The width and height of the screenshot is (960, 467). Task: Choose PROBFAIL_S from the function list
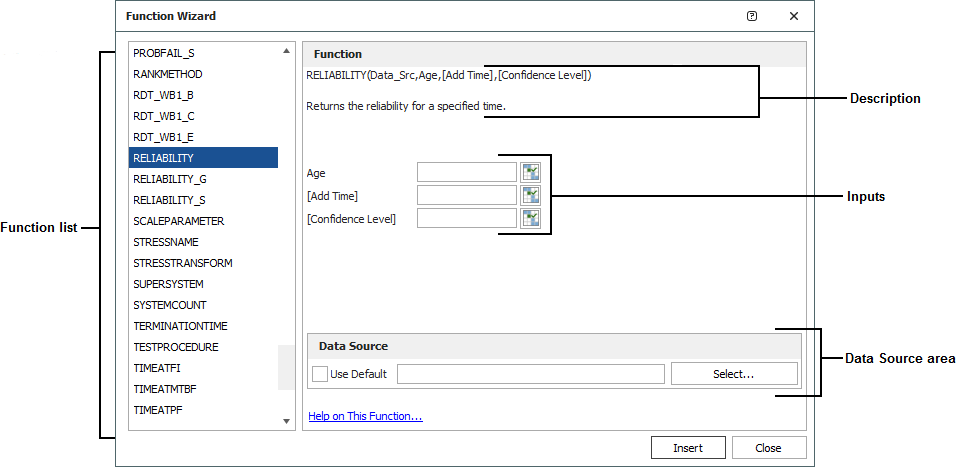[x=164, y=53]
